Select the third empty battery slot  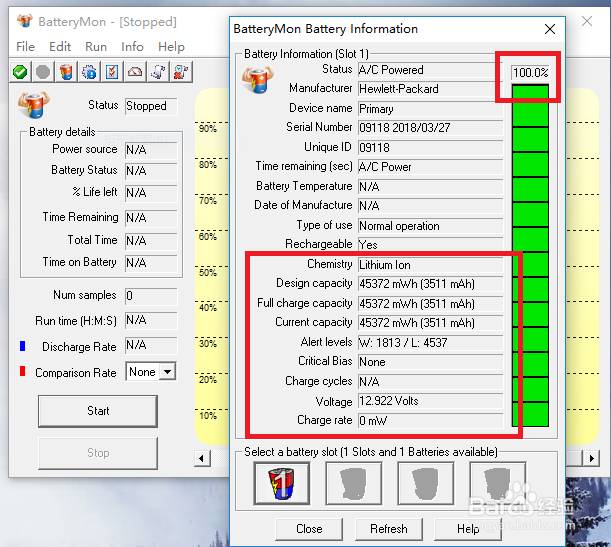click(x=426, y=483)
